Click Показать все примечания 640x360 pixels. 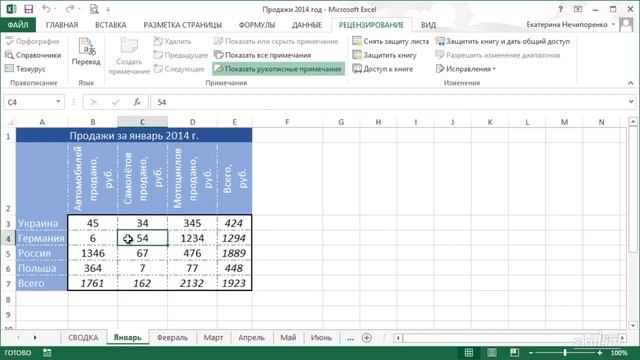(263, 55)
